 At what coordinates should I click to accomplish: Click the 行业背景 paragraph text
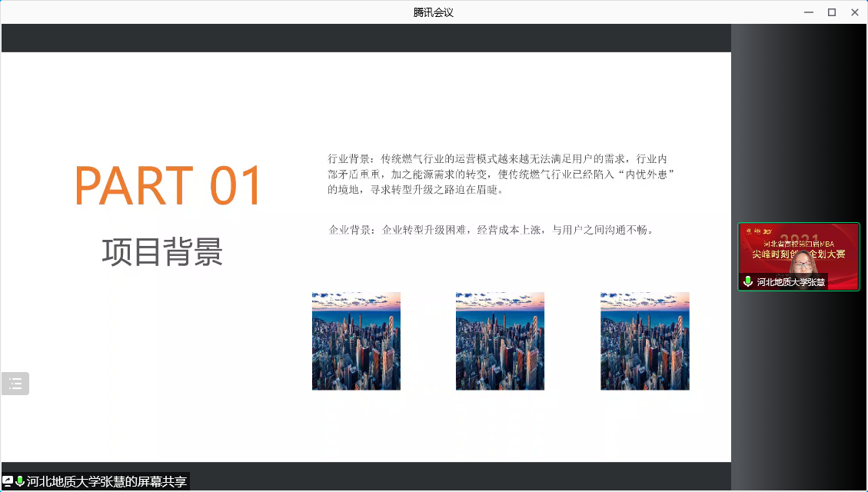click(501, 174)
